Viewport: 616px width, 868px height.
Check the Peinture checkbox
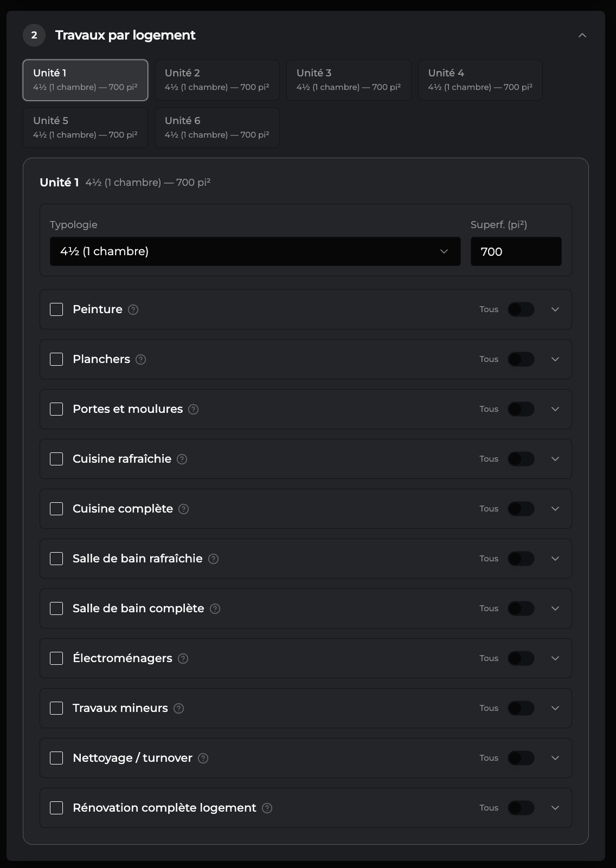click(56, 309)
